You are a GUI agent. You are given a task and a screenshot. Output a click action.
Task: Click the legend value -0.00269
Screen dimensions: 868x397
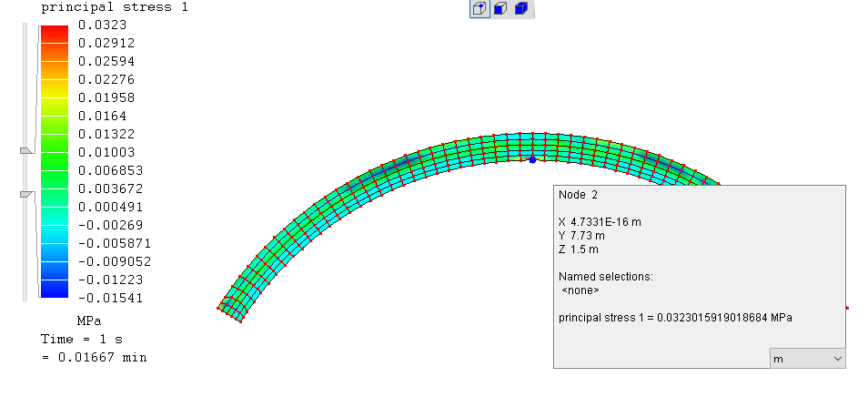point(111,225)
